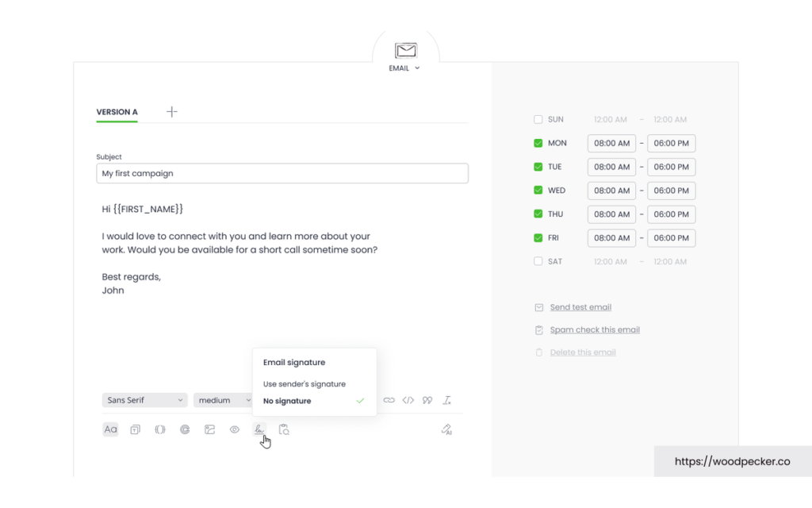The width and height of the screenshot is (812, 508).
Task: Open the AI writing assistant icon
Action: click(446, 429)
